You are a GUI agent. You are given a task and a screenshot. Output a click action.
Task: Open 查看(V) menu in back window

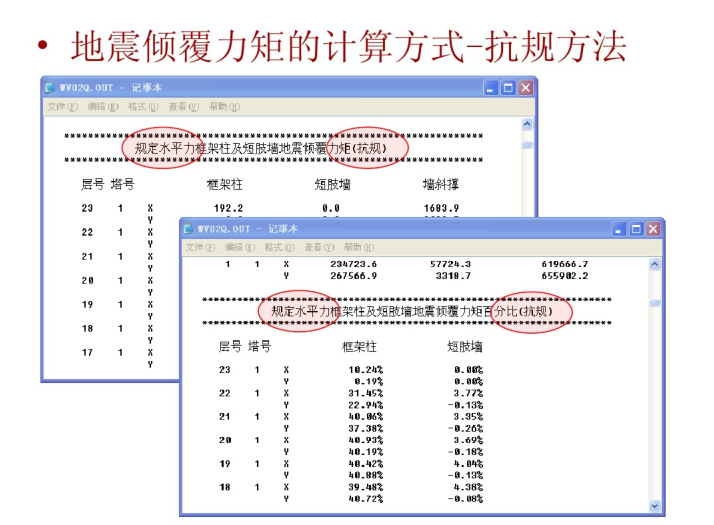pyautogui.click(x=184, y=107)
